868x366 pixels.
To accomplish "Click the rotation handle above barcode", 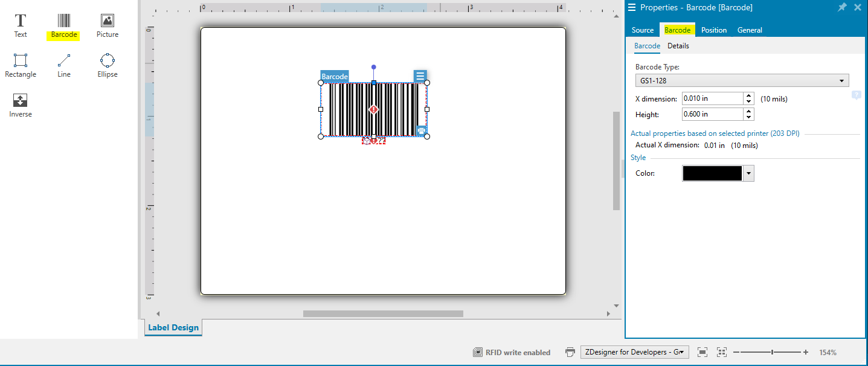I will coord(374,67).
